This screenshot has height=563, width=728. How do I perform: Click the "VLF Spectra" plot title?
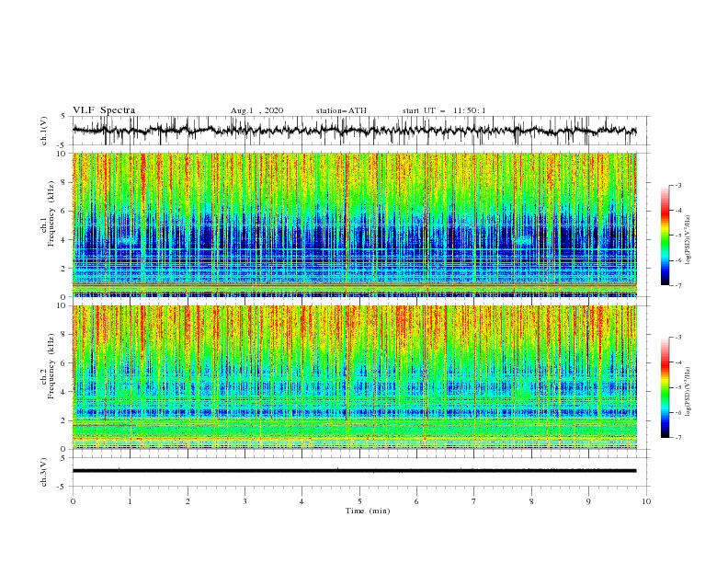coord(104,110)
